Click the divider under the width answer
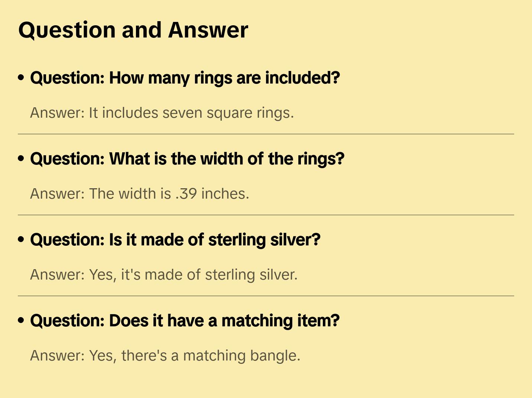532x398 pixels. click(266, 215)
